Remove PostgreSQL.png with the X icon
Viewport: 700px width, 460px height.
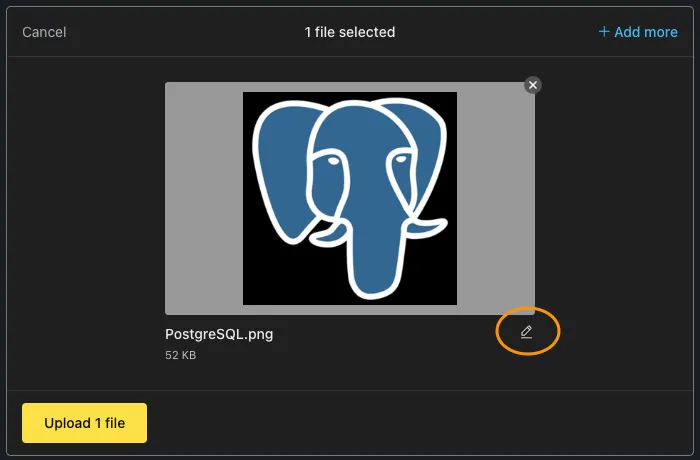click(533, 85)
